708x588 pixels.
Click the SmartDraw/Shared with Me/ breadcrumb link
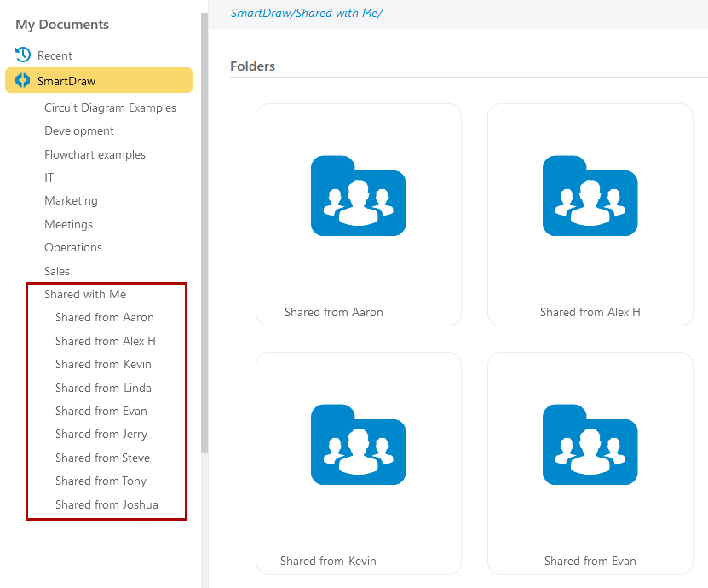coord(307,14)
